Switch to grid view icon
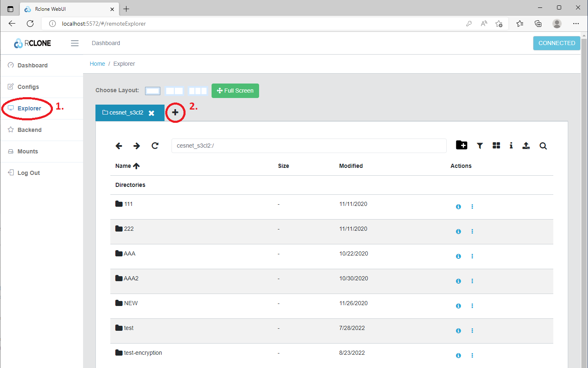The width and height of the screenshot is (588, 368). 496,146
